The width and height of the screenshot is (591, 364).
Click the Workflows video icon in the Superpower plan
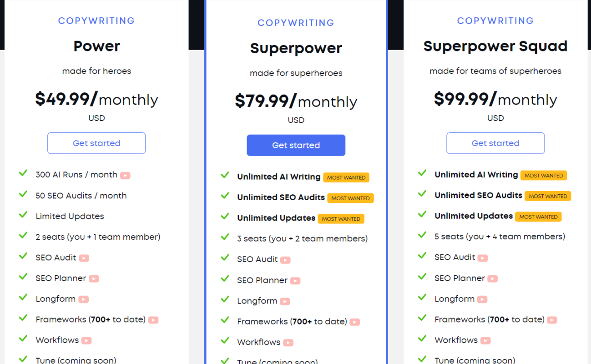(x=288, y=343)
